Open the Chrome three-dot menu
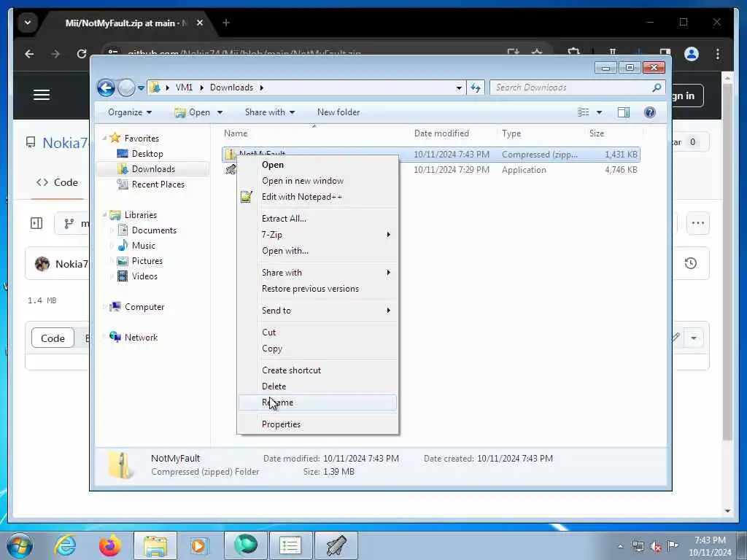The height and width of the screenshot is (560, 747). [718, 54]
